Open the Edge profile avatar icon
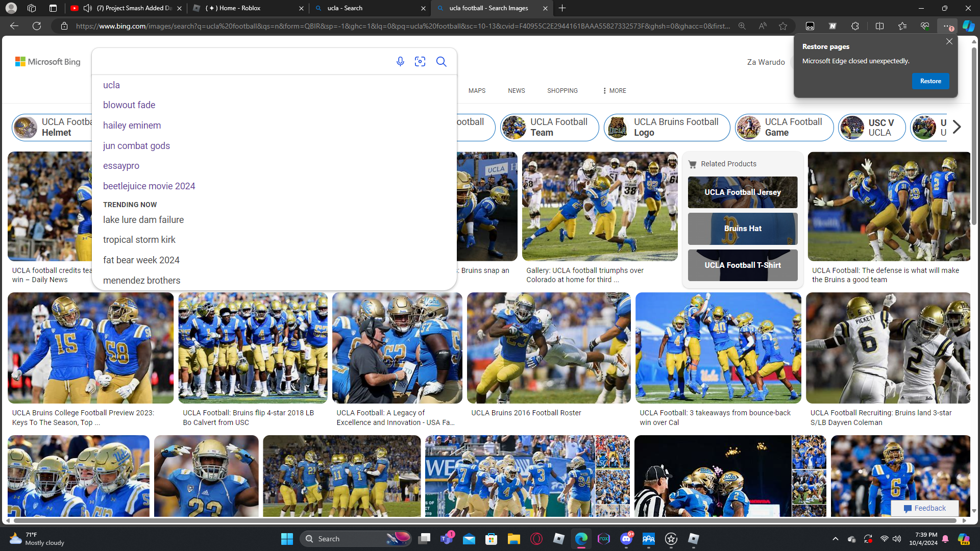 (x=11, y=8)
